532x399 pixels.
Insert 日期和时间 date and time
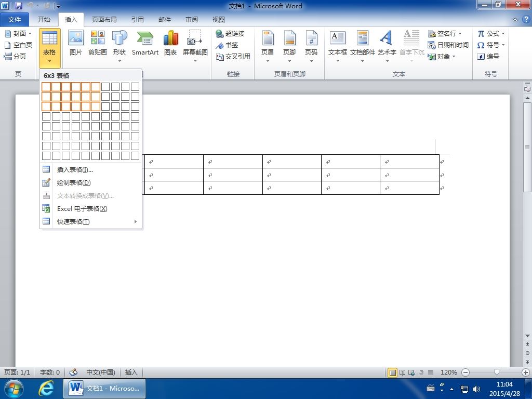pyautogui.click(x=448, y=45)
